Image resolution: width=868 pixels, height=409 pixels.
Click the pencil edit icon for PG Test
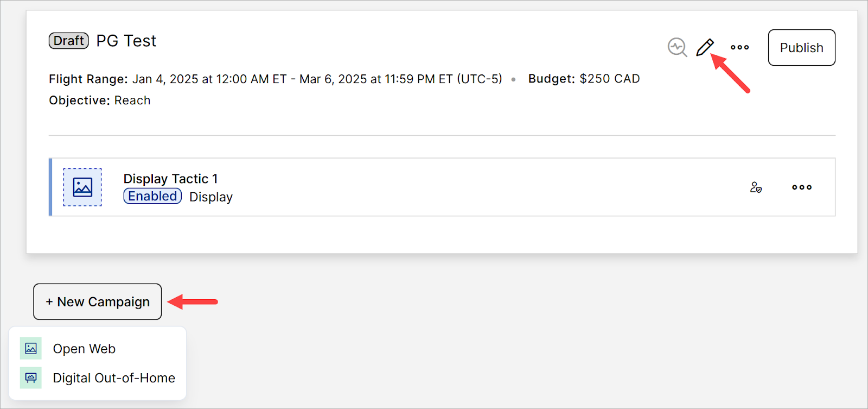705,47
